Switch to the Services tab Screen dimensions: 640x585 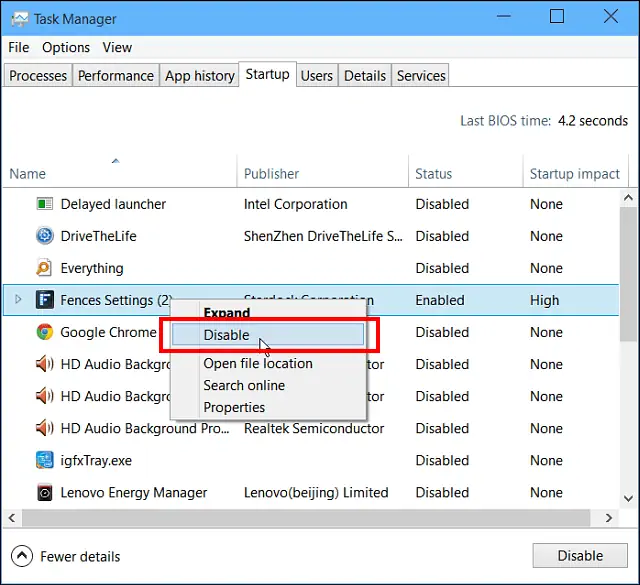(x=421, y=76)
